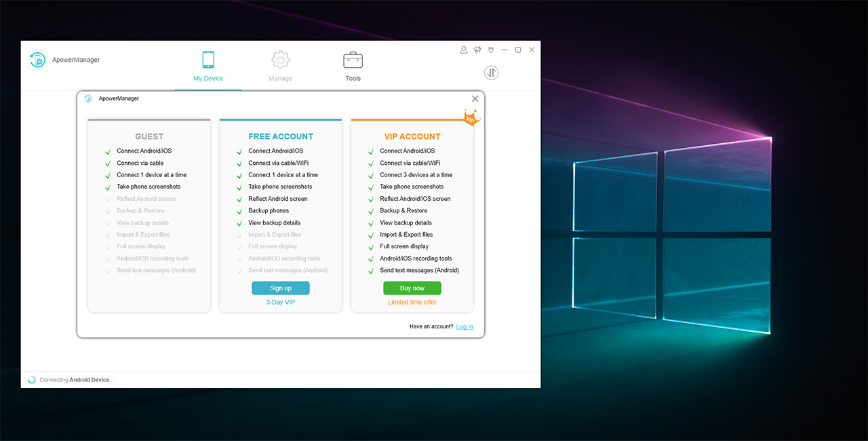Click 'Connect 1 device at a time' in Guest column

152,175
